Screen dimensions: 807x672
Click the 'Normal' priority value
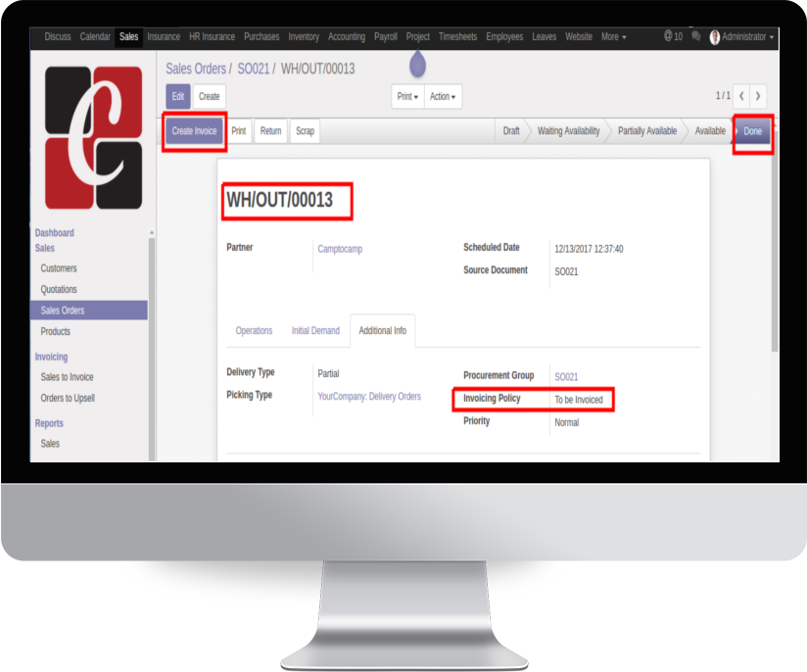[x=567, y=423]
